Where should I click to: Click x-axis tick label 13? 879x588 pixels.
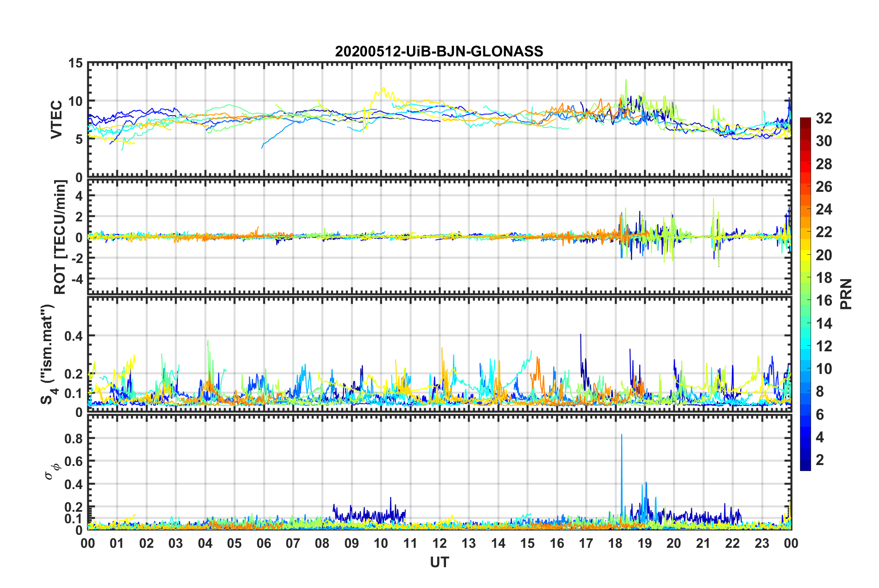[469, 543]
